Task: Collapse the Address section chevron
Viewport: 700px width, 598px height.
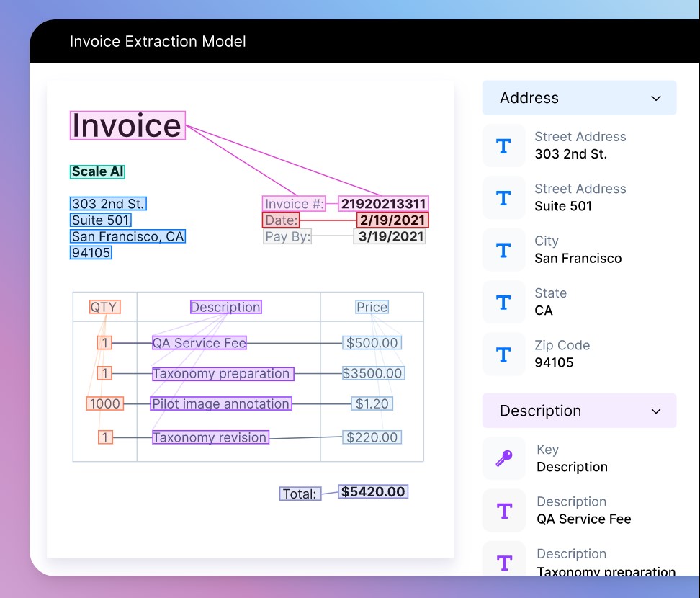Action: pyautogui.click(x=655, y=98)
